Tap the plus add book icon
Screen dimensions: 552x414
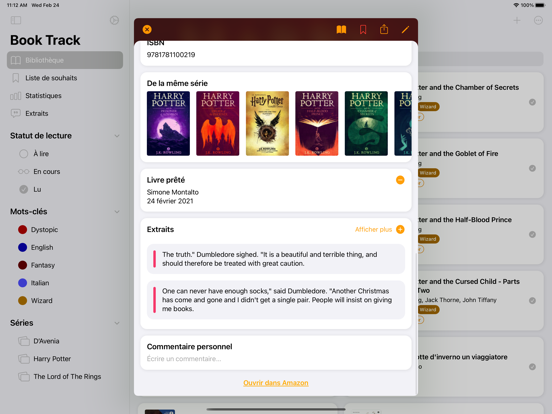tap(516, 20)
